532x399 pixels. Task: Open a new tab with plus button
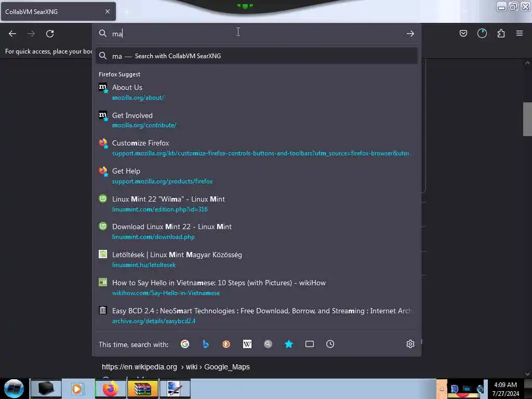click(x=127, y=12)
